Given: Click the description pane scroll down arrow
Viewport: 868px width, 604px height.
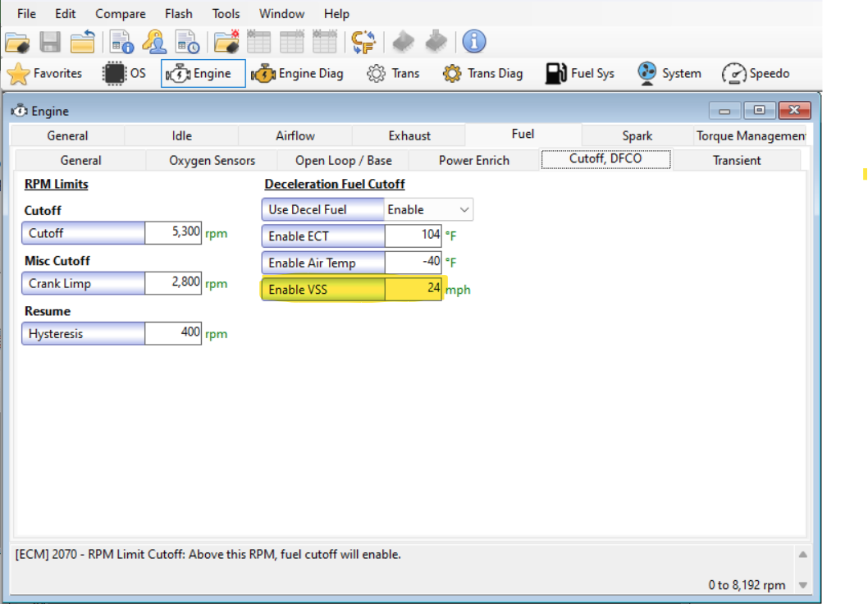Looking at the screenshot, I should (803, 585).
